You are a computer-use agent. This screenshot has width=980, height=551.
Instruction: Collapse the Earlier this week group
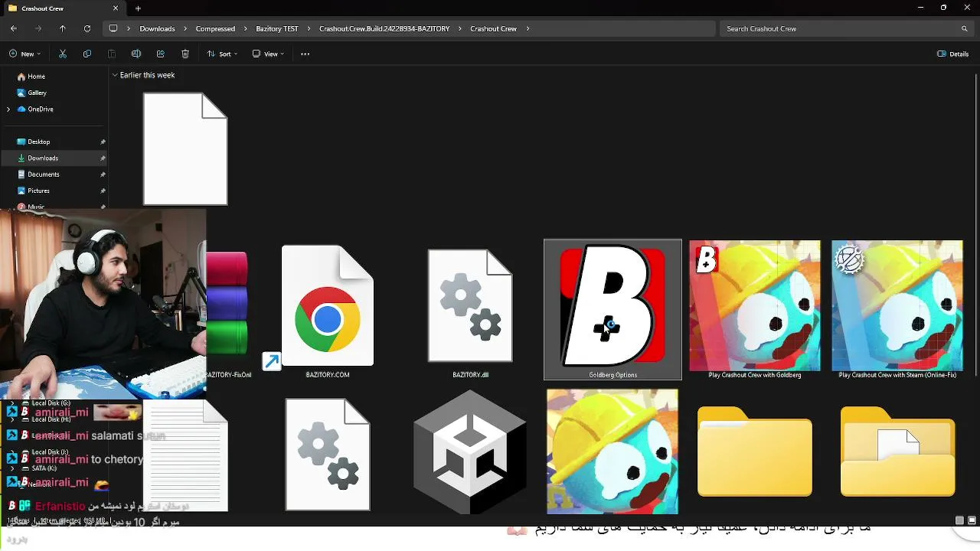115,75
